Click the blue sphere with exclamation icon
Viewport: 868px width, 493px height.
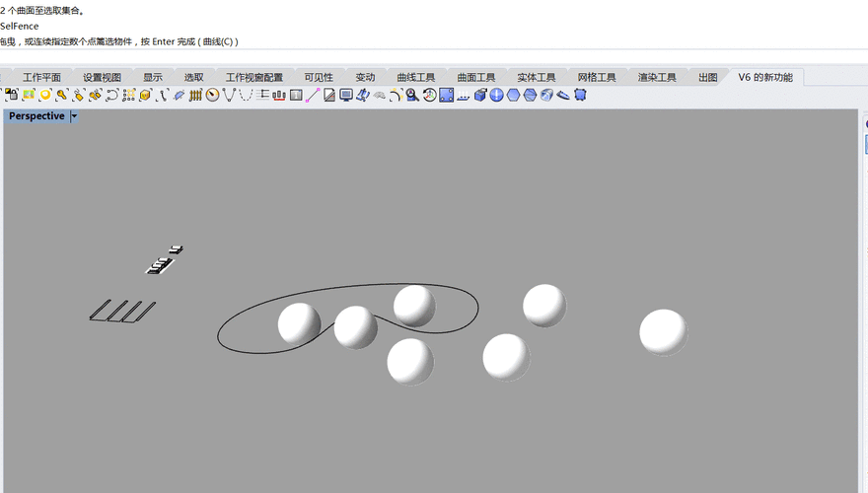tap(497, 96)
